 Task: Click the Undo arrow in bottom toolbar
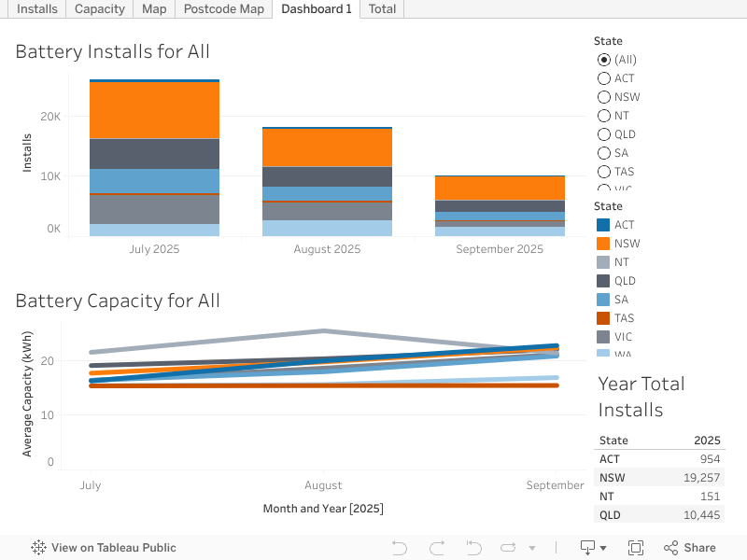pos(400,548)
